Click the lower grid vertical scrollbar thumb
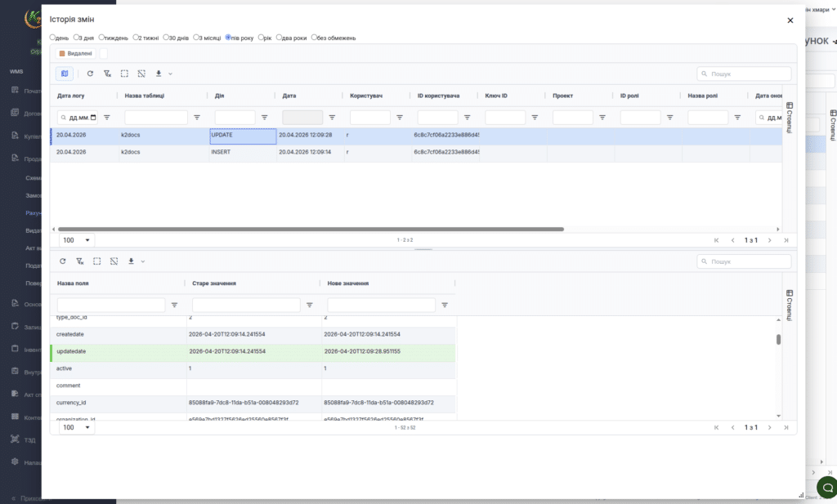Viewport: 837px width, 504px height. (x=778, y=339)
